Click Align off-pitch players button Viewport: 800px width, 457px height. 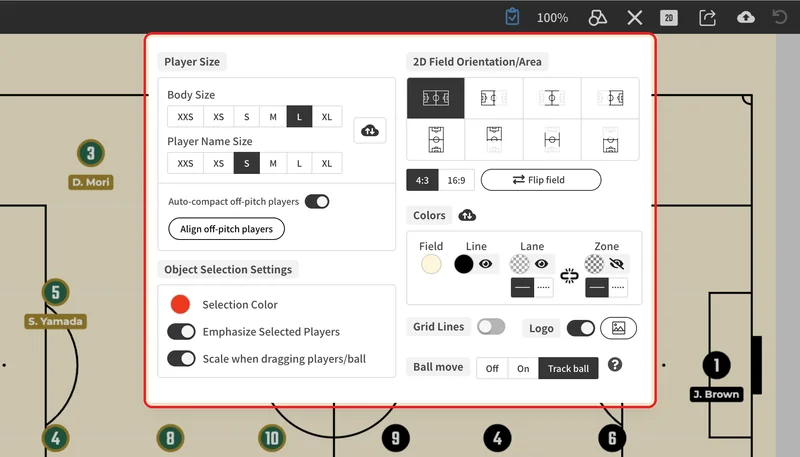coord(227,229)
